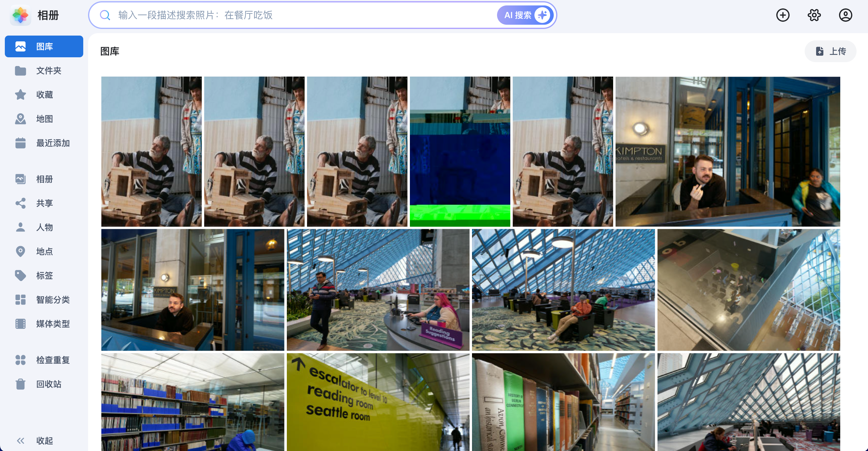The image size is (868, 451).
Task: Open the corrupted blue-green glitch photo
Action: click(460, 152)
